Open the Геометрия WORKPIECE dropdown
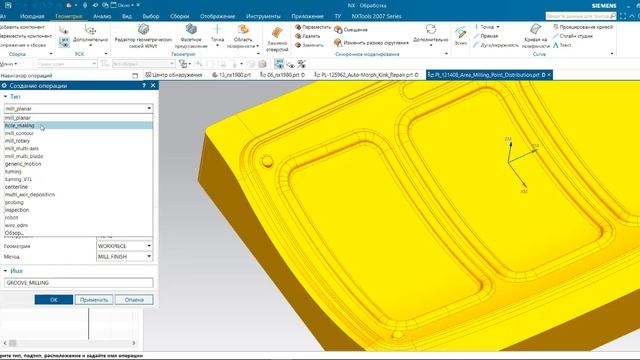The width and height of the screenshot is (640, 360). [x=124, y=246]
